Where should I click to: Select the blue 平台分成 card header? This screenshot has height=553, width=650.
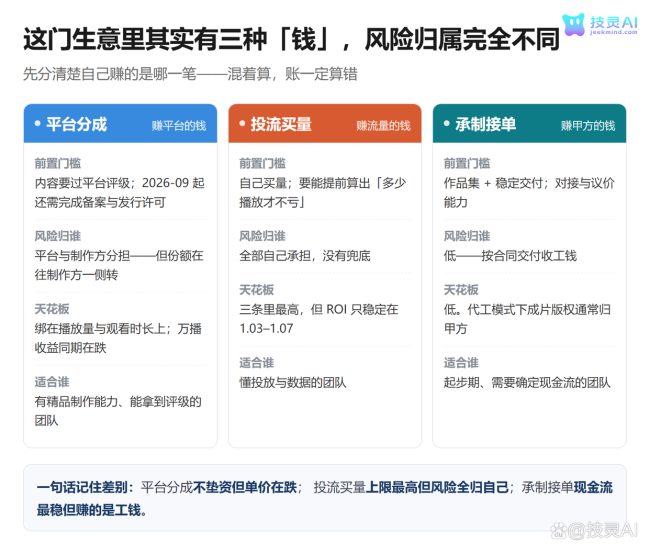tap(120, 124)
